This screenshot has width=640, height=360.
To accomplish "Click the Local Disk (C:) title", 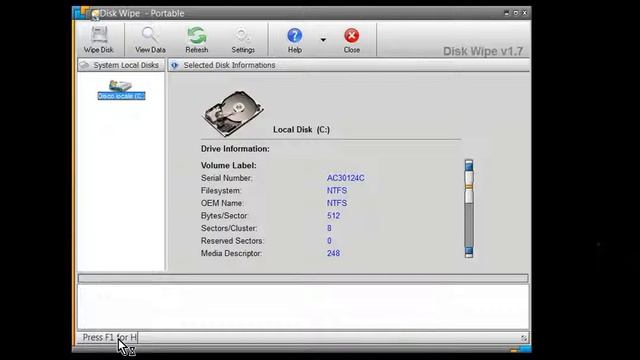I will coord(302,130).
